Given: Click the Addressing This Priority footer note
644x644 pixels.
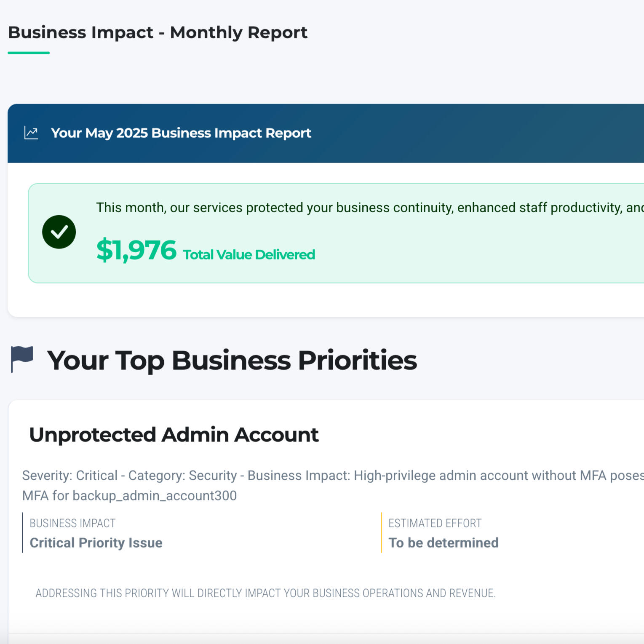Looking at the screenshot, I should (265, 593).
